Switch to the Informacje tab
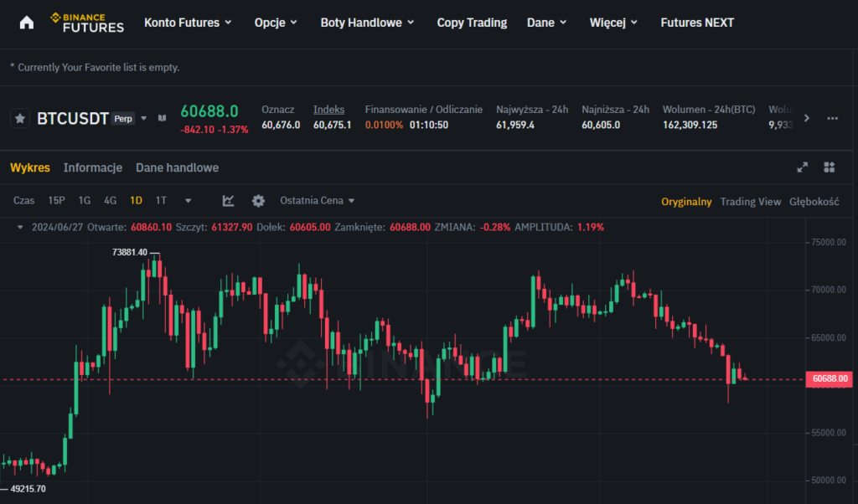 pyautogui.click(x=93, y=167)
